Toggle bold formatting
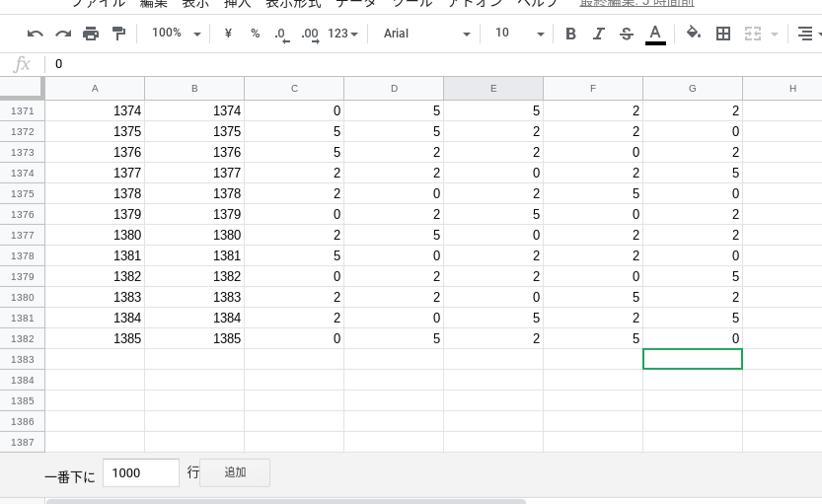The height and width of the screenshot is (504, 822). tap(571, 35)
